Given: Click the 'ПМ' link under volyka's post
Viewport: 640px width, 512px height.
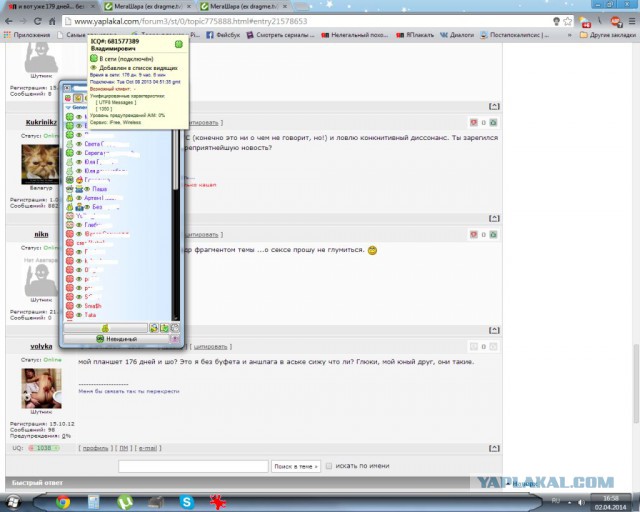Looking at the screenshot, I should (124, 448).
